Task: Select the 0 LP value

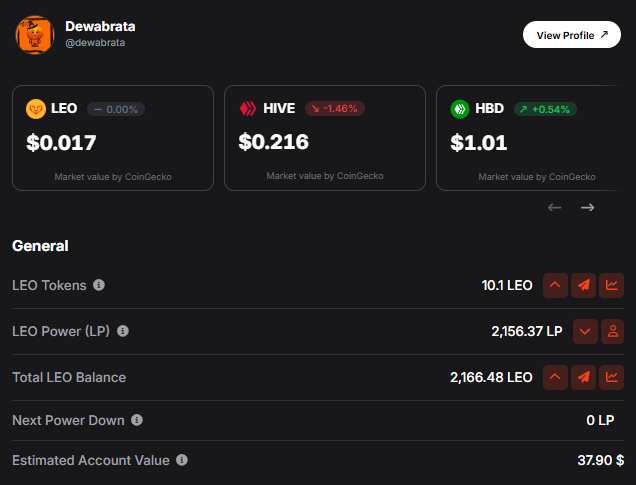Action: [600, 420]
